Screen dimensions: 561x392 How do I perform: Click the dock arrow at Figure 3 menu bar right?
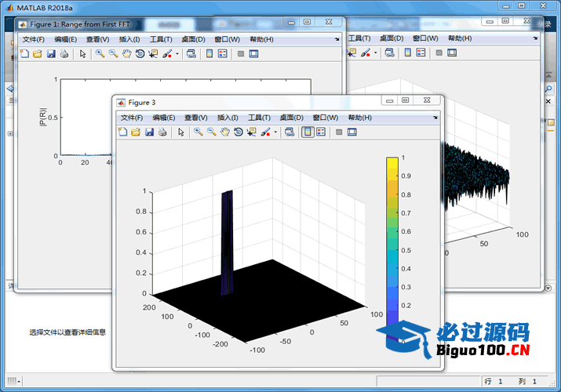[435, 118]
